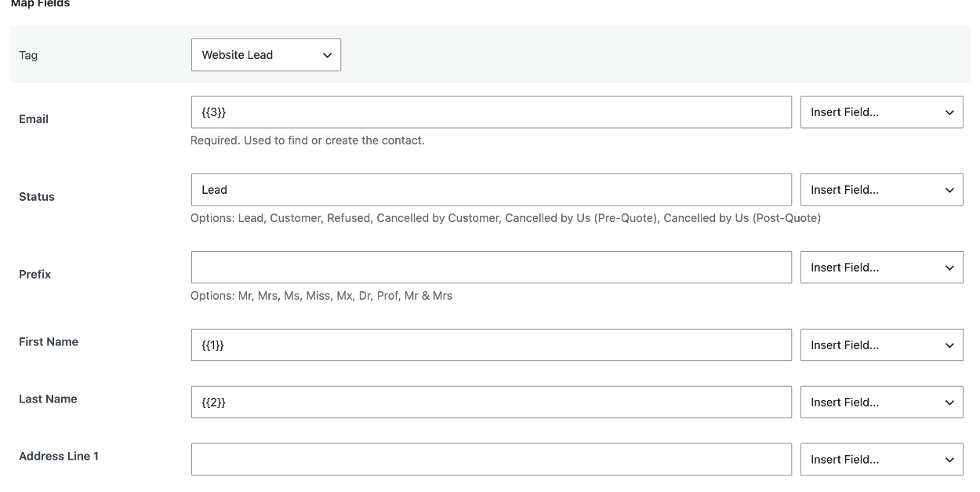Select the Address Line 1 label
Image resolution: width=980 pixels, height=492 pixels.
tap(59, 457)
